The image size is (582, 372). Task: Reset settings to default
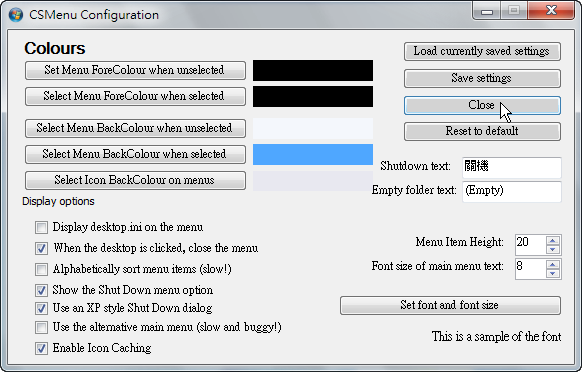(482, 131)
